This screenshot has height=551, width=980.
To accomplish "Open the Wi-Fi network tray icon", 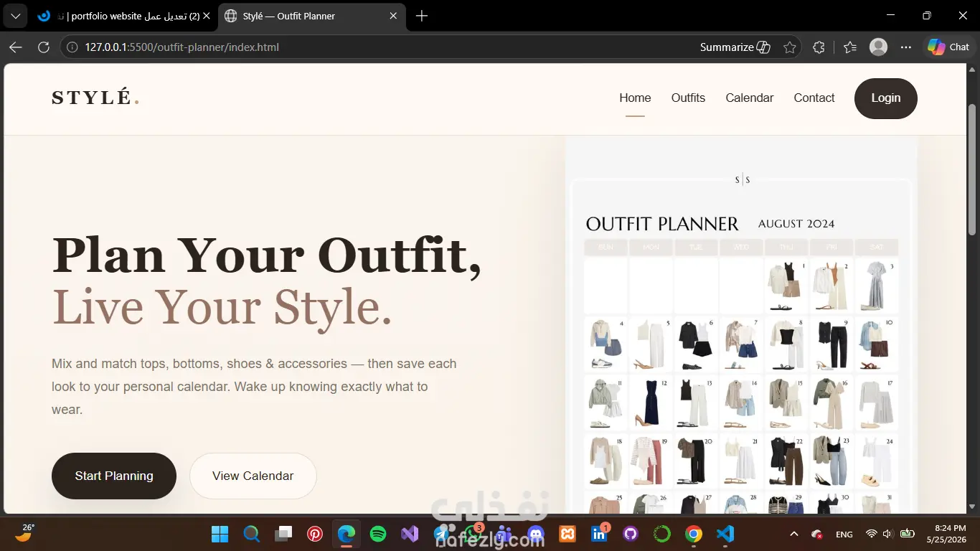I will (871, 534).
